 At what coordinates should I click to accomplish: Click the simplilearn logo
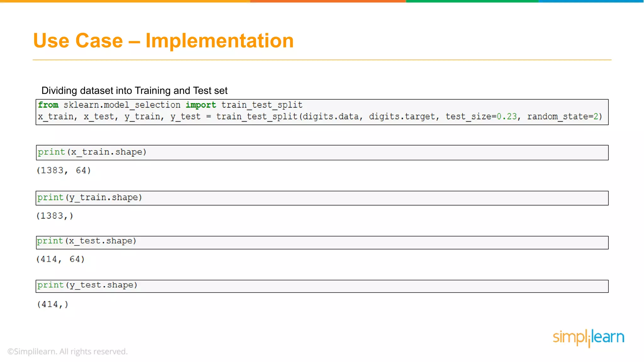click(x=588, y=338)
